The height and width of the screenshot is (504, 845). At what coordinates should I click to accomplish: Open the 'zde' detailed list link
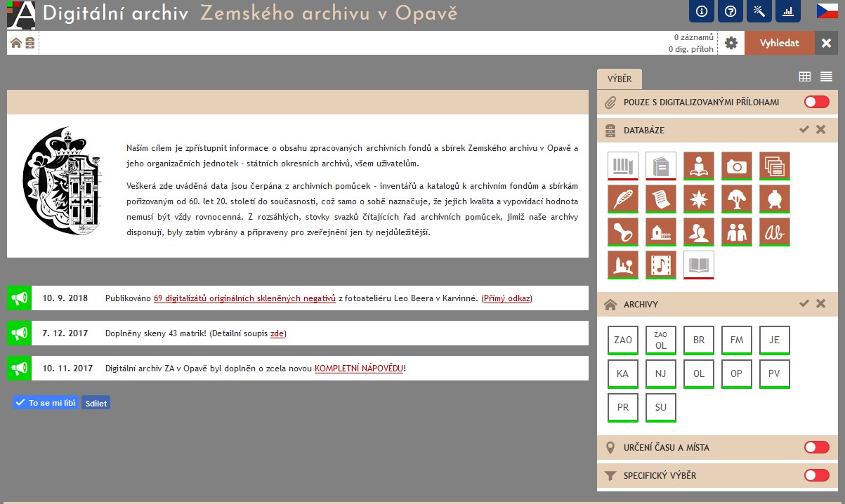coord(277,333)
